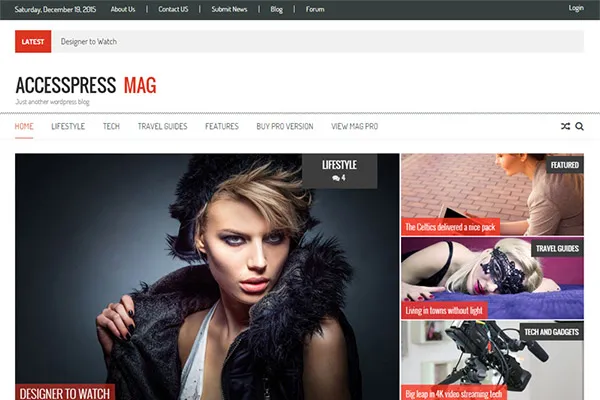Click the shuffle random post icon

pyautogui.click(x=565, y=127)
